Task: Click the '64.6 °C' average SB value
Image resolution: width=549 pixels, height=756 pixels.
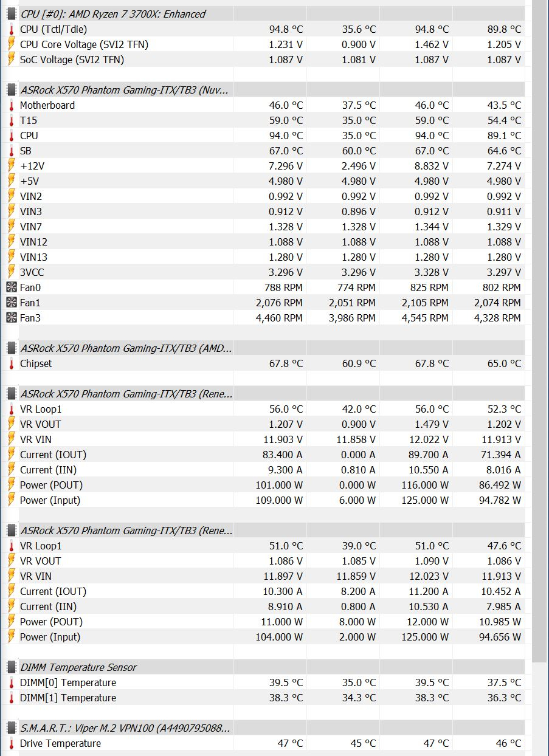Action: (x=504, y=150)
